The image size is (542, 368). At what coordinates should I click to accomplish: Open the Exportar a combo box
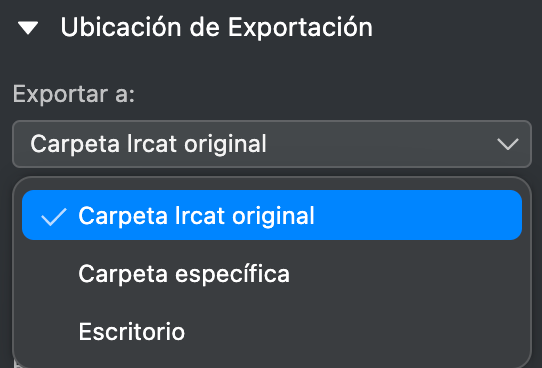tap(272, 144)
